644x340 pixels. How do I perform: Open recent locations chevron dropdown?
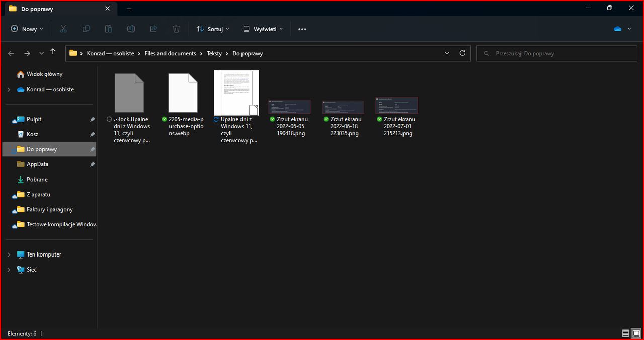coord(41,53)
